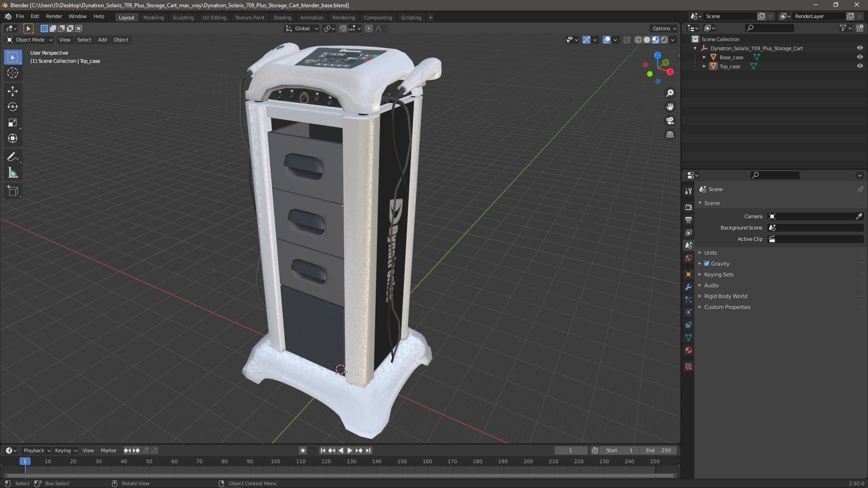Image resolution: width=868 pixels, height=488 pixels.
Task: Open the Object Mode dropdown
Action: click(29, 40)
